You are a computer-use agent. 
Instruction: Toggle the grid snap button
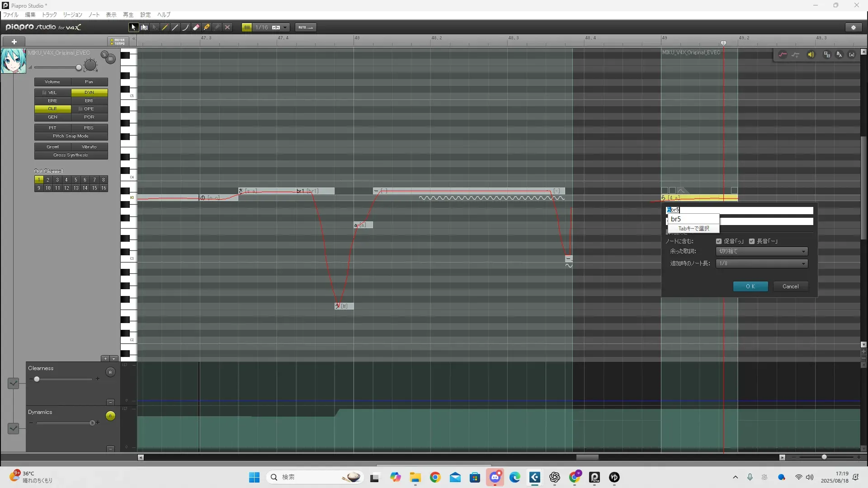[247, 28]
